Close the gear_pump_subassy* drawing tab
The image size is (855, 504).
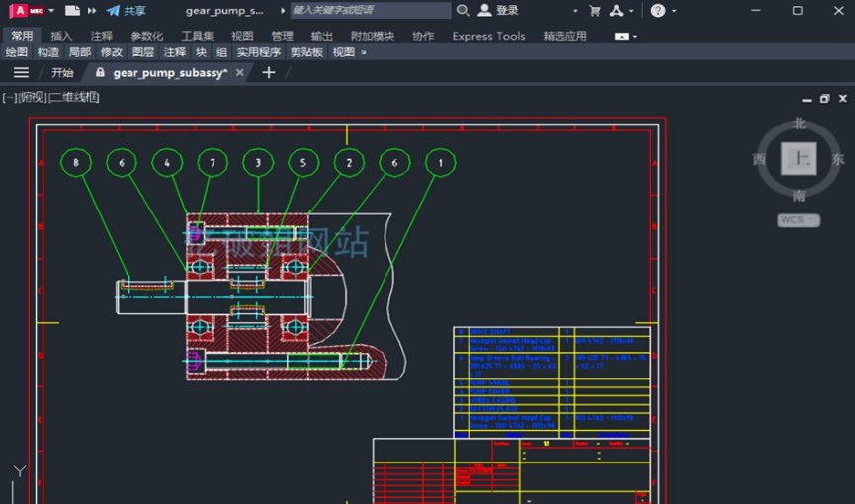[x=239, y=72]
